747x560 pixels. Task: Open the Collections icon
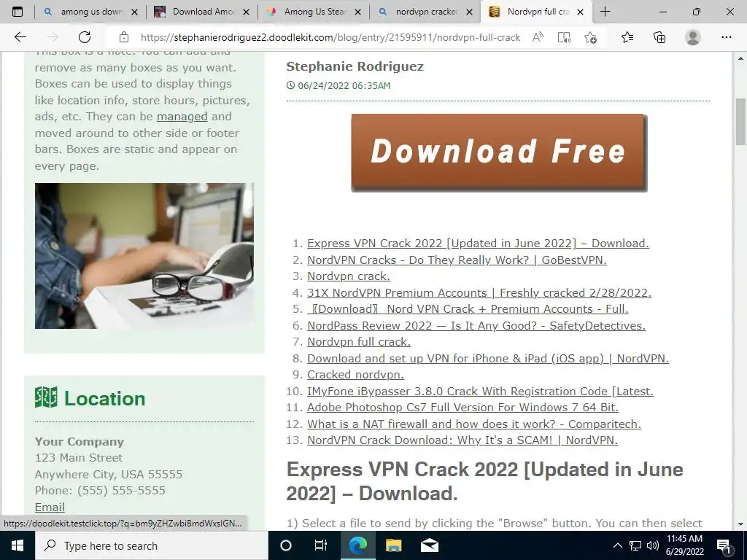coord(659,37)
